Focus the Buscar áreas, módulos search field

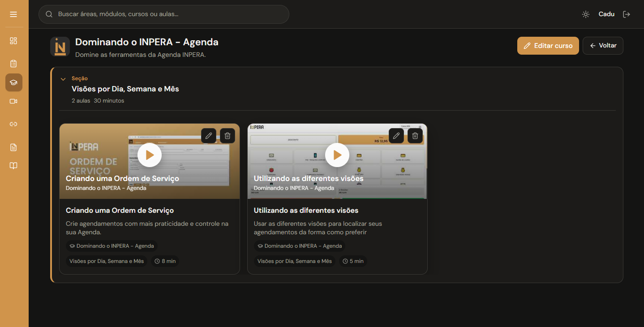[164, 14]
